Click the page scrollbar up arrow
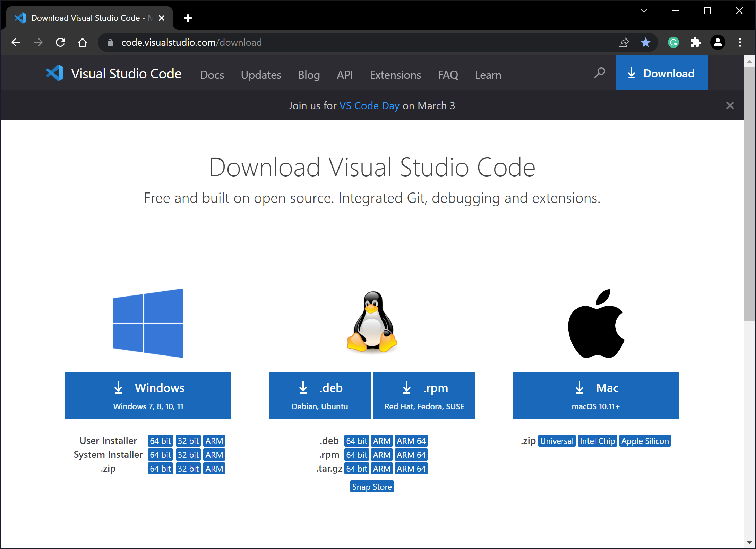756x549 pixels. 749,61
